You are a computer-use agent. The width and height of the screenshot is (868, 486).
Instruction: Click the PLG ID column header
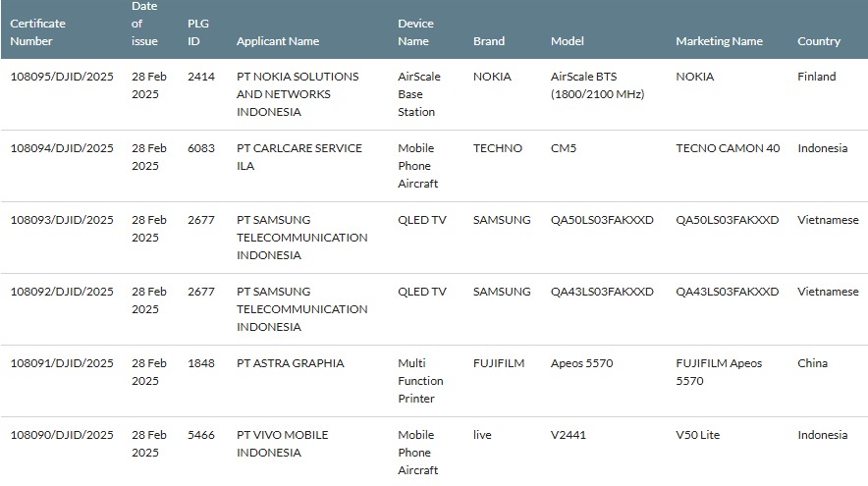click(197, 32)
